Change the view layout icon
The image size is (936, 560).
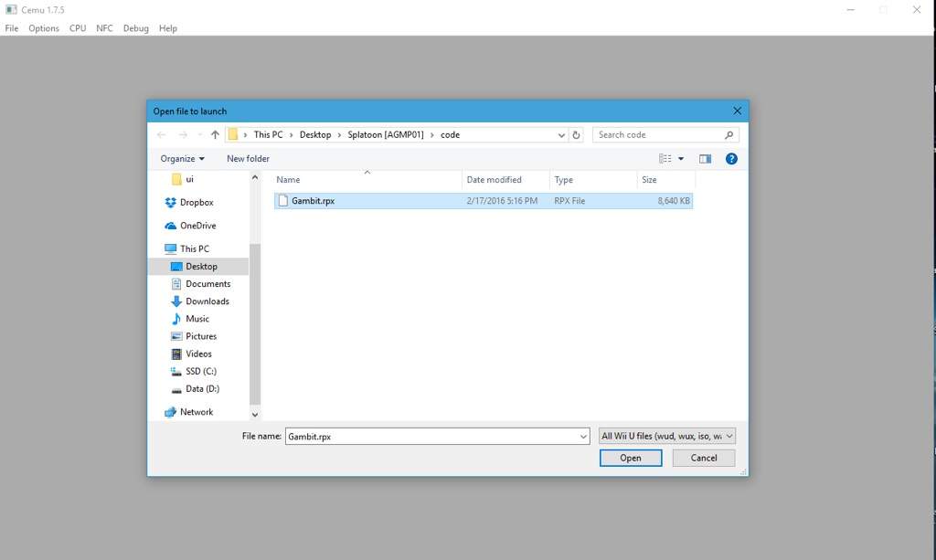pyautogui.click(x=665, y=159)
